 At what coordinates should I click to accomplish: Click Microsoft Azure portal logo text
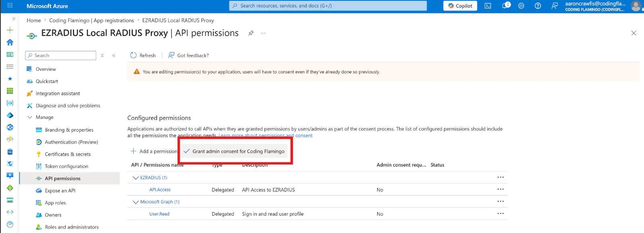tap(47, 6)
